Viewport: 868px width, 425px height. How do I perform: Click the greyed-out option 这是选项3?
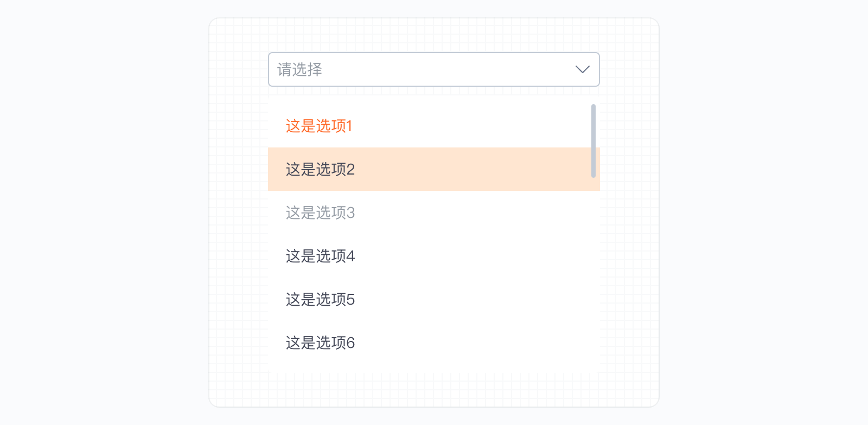[x=320, y=212]
